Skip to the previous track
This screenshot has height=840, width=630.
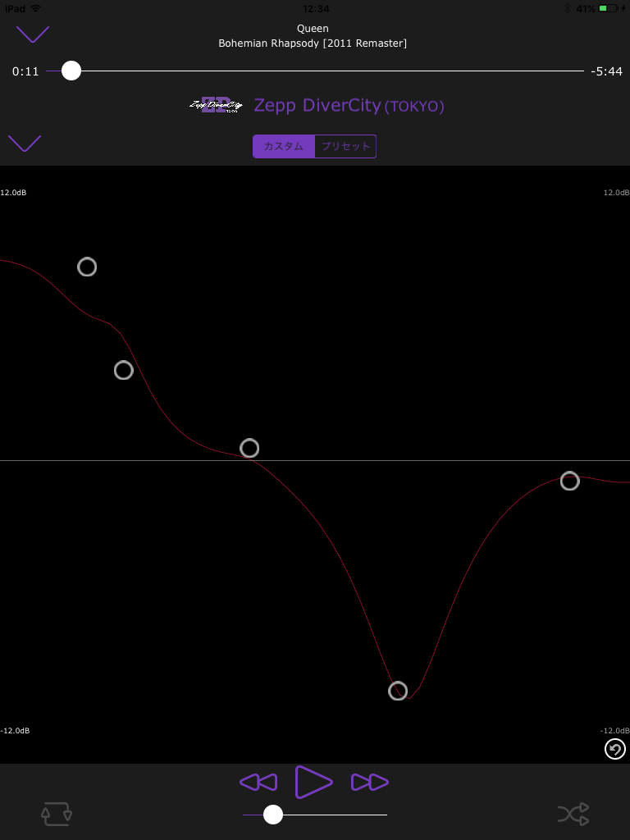tap(258, 782)
